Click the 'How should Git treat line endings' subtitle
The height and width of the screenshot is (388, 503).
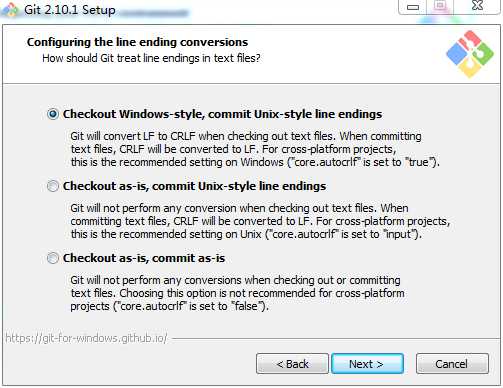151,58
